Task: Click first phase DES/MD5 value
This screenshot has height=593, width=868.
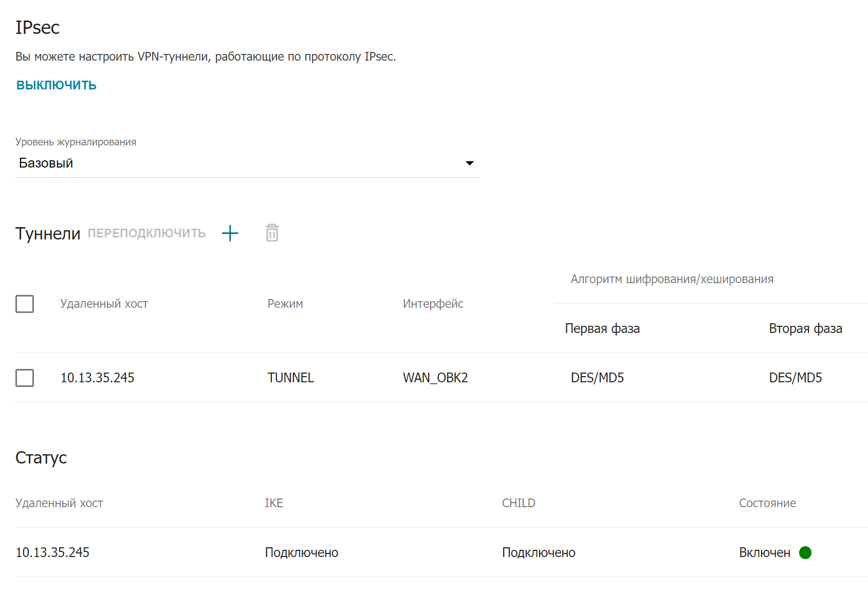Action: [x=597, y=378]
